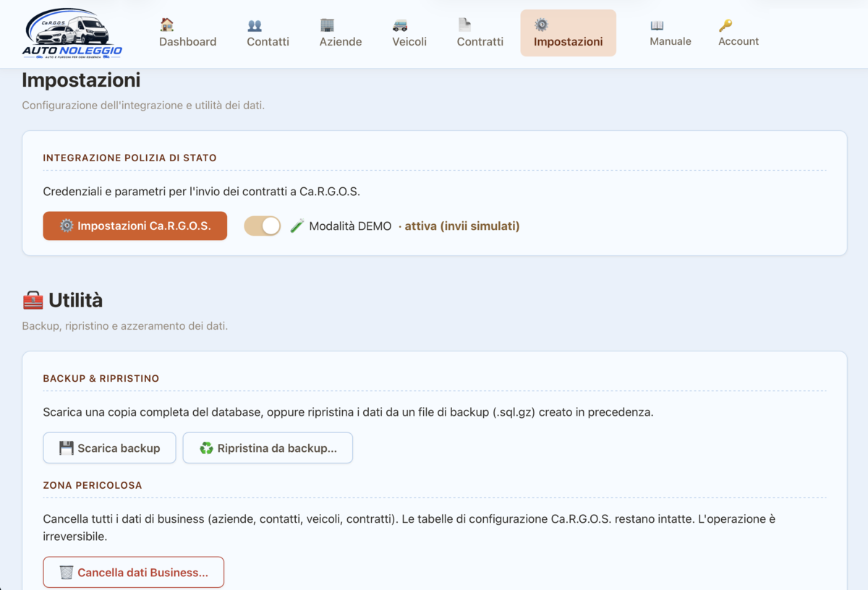868x590 pixels.
Task: Click the Scarica backup button label
Action: [119, 448]
